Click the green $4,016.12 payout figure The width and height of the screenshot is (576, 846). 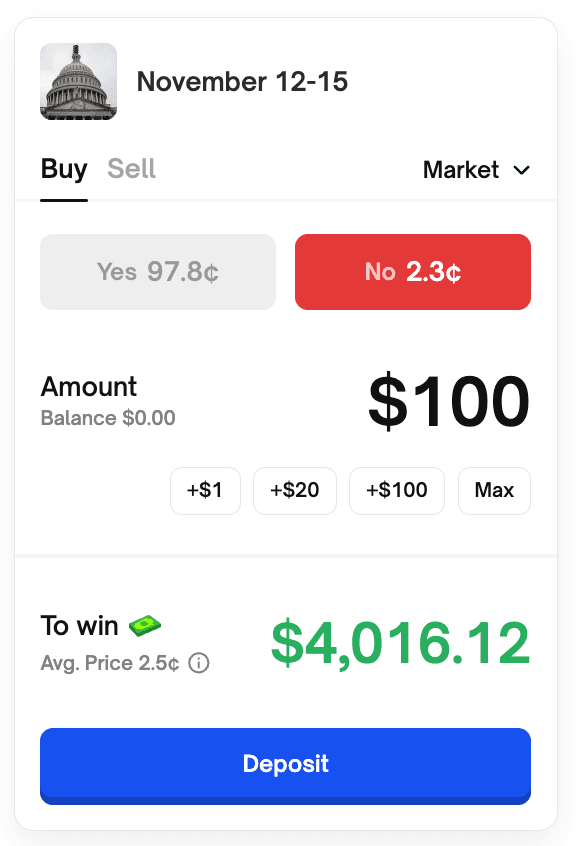pyautogui.click(x=400, y=643)
